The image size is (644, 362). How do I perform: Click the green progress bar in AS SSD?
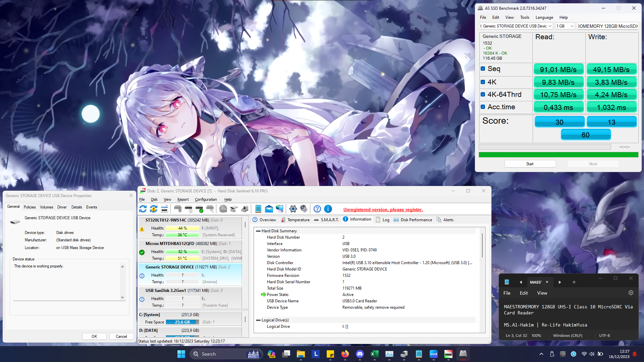[x=558, y=155]
